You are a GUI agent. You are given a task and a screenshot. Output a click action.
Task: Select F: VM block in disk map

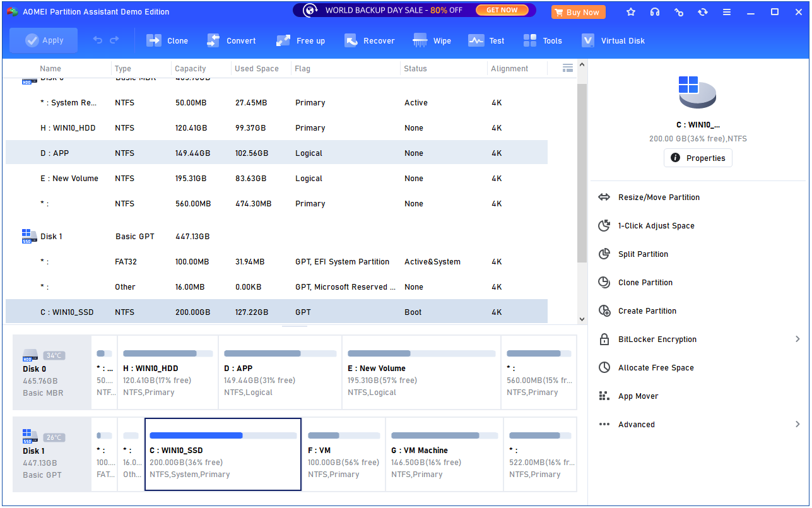(x=344, y=454)
